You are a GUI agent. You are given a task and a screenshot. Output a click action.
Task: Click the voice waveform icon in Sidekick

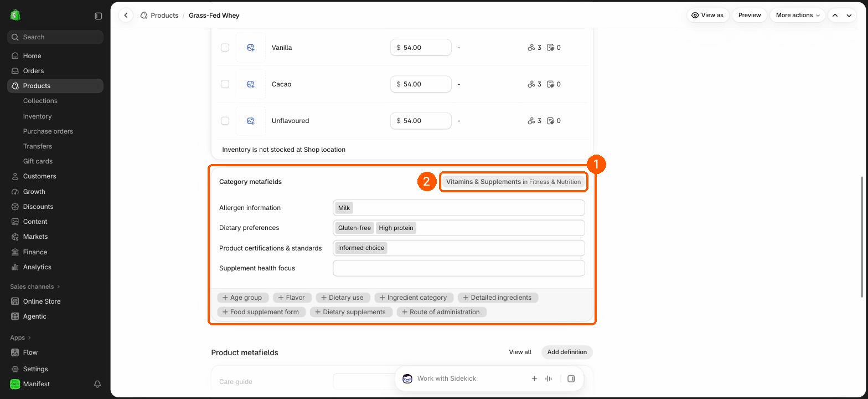tap(549, 378)
